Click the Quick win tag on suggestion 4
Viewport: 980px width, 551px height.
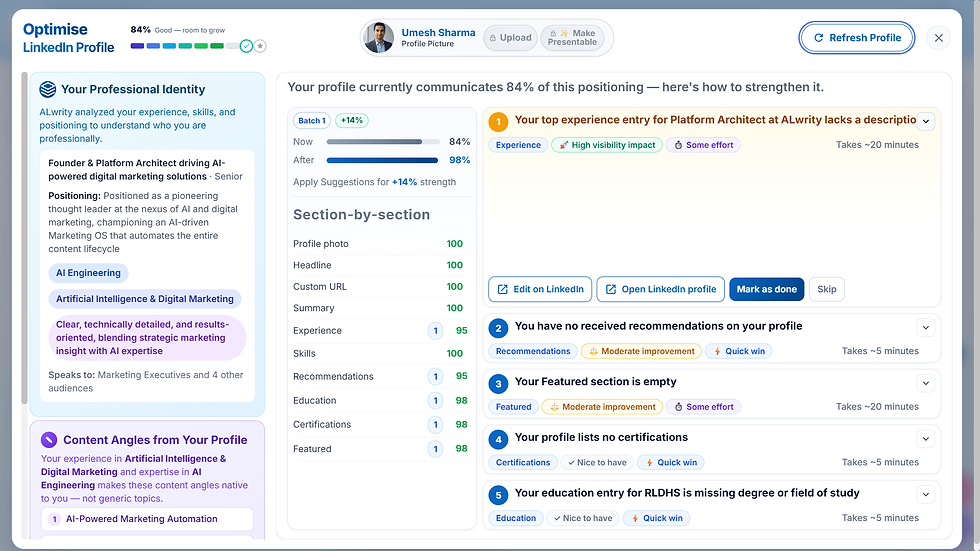coord(671,462)
